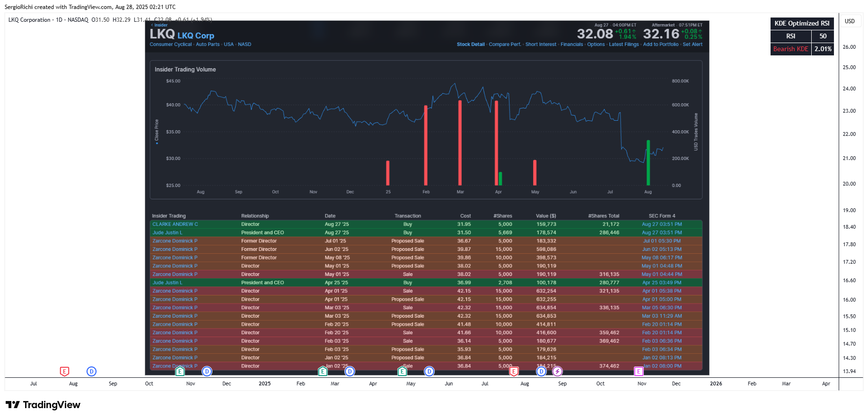Switch to the Financials tab
This screenshot has height=419, width=868.
point(572,45)
